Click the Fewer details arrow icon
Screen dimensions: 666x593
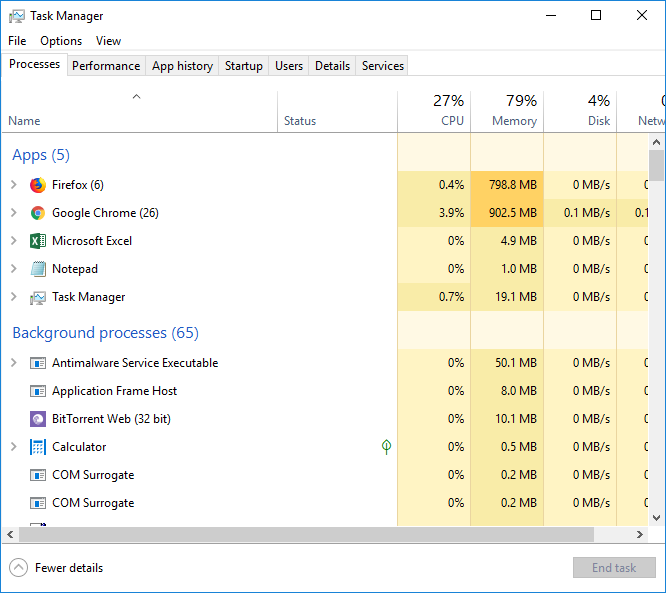pyautogui.click(x=18, y=568)
